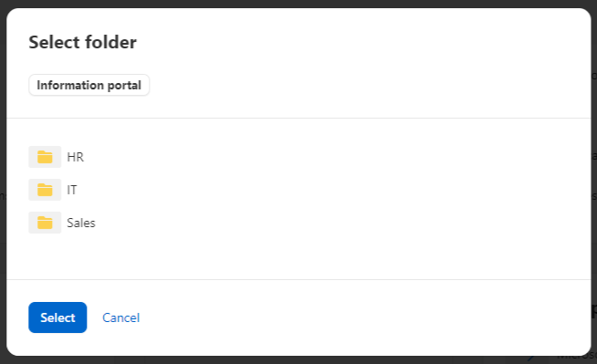597x364 pixels.
Task: Open the Sales folder by its name
Action: pos(81,223)
